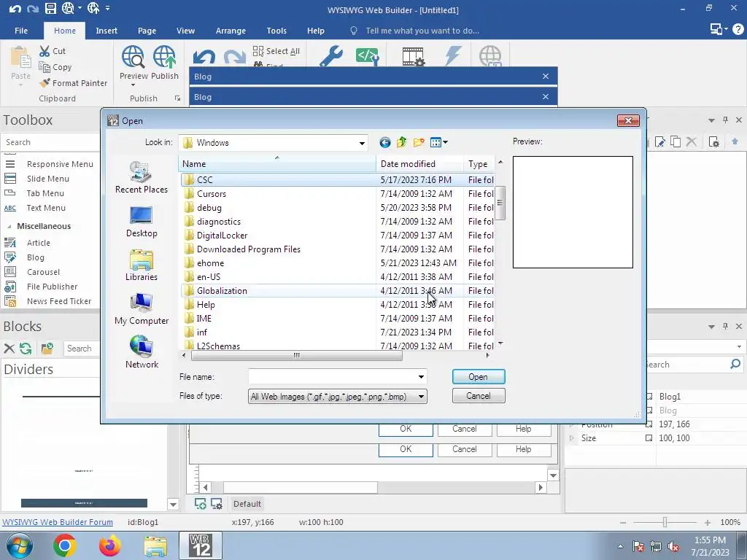Click the Format Painter brush icon

pos(44,83)
